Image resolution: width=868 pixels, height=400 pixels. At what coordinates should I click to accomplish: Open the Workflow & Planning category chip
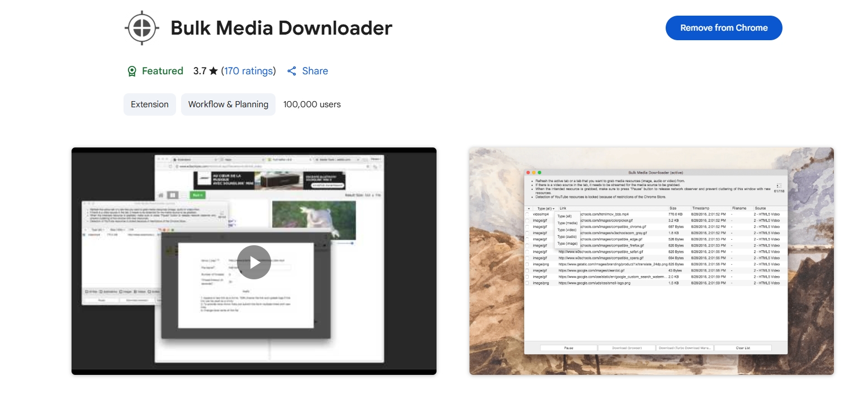(228, 104)
